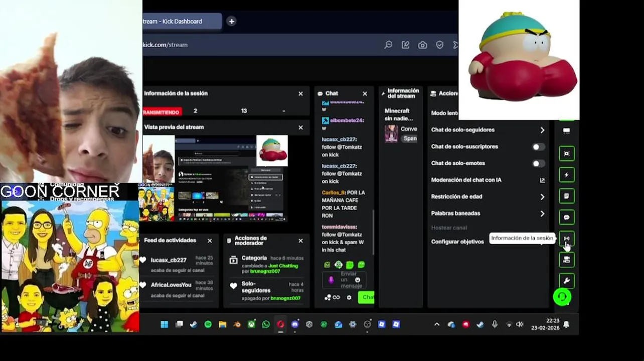Viewport: 644px width, 361px height.
Task: Open Windows Start menu
Action: pos(164,324)
